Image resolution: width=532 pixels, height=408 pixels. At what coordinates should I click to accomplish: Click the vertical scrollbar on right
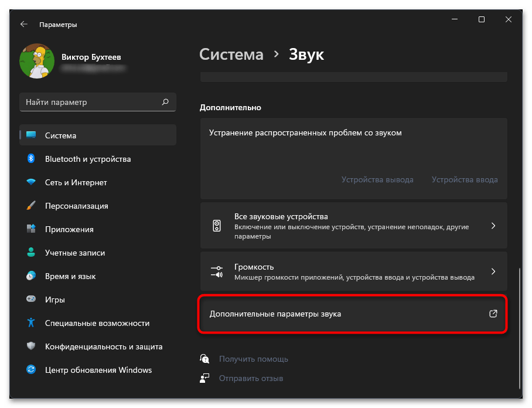[519, 328]
